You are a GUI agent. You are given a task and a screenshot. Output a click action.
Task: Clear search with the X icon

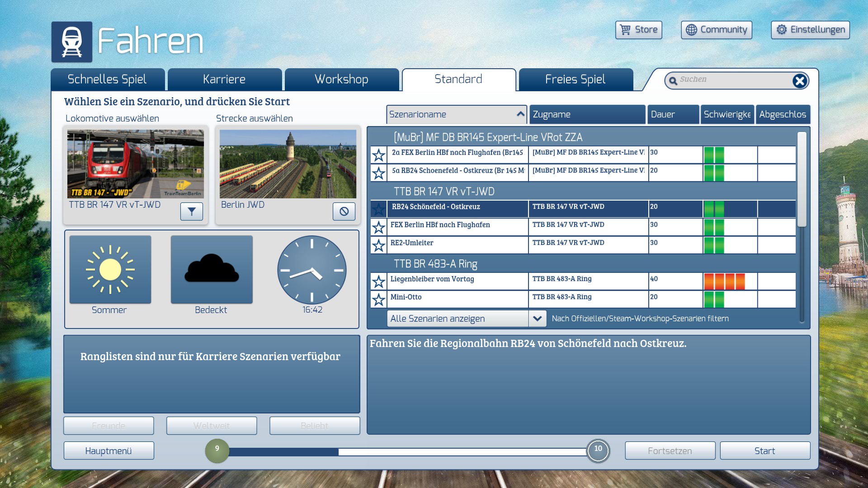pos(799,81)
